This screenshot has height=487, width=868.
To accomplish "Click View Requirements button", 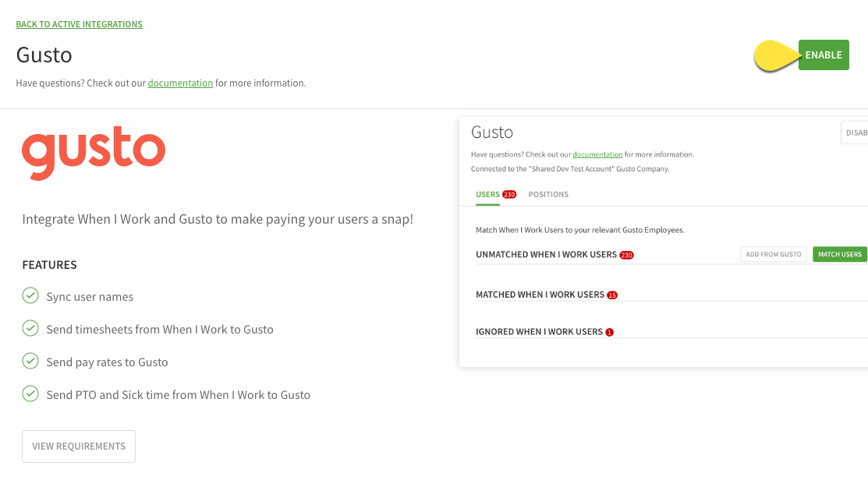I will (x=79, y=446).
